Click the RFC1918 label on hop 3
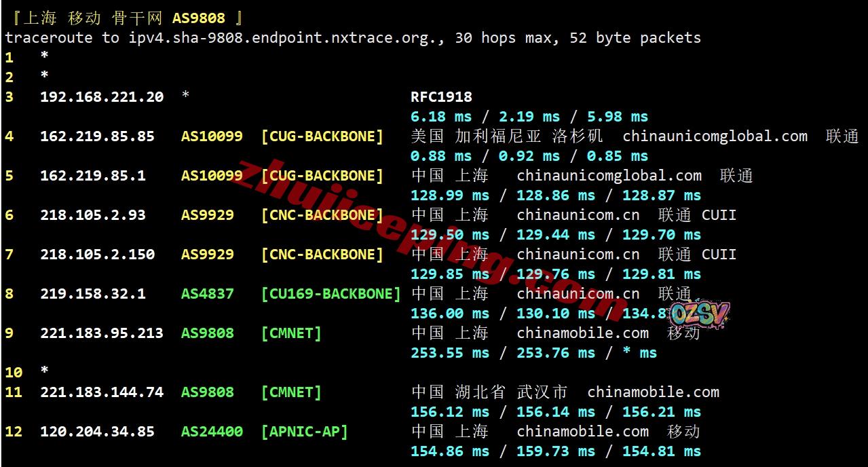This screenshot has width=868, height=467. click(441, 97)
